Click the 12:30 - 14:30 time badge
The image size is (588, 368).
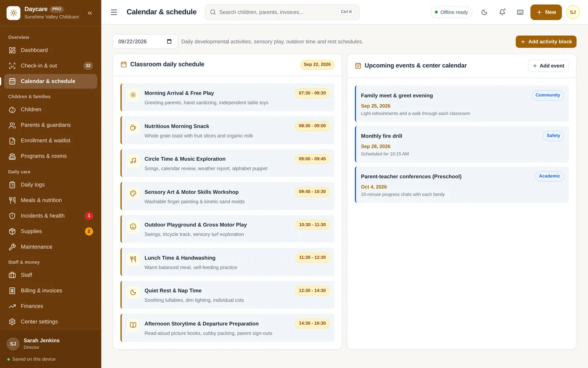pos(312,291)
